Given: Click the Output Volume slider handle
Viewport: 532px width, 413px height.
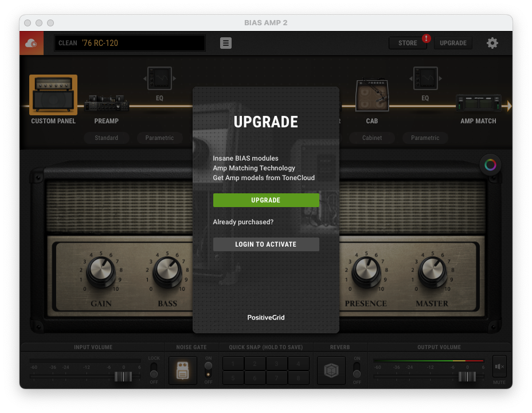Looking at the screenshot, I should point(467,377).
